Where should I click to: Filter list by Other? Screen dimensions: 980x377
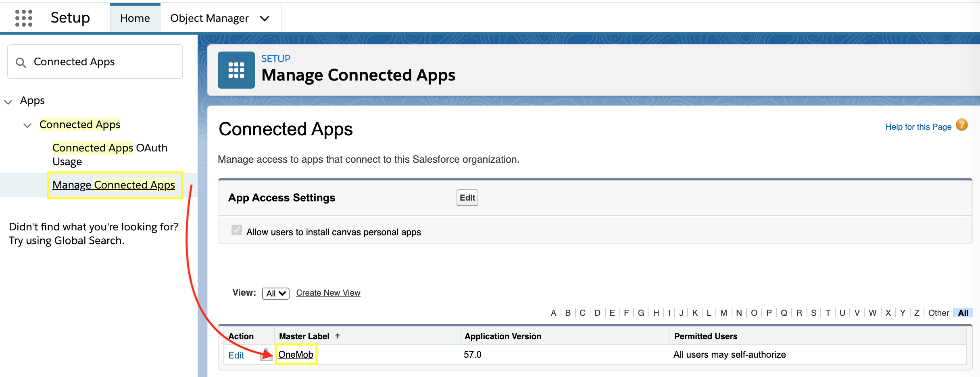[938, 313]
